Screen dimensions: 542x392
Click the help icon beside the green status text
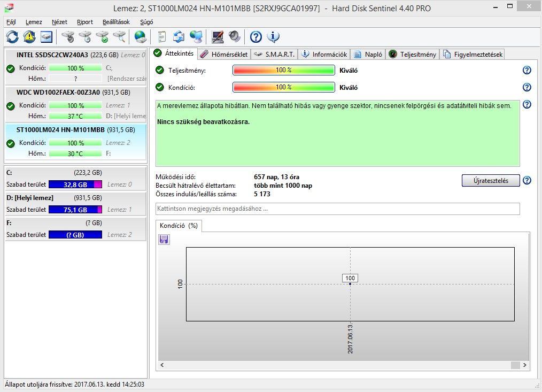pos(527,104)
